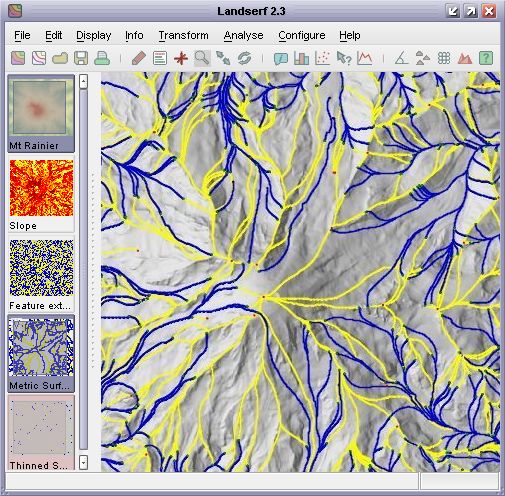Open a file with the folder icon

pos(60,59)
